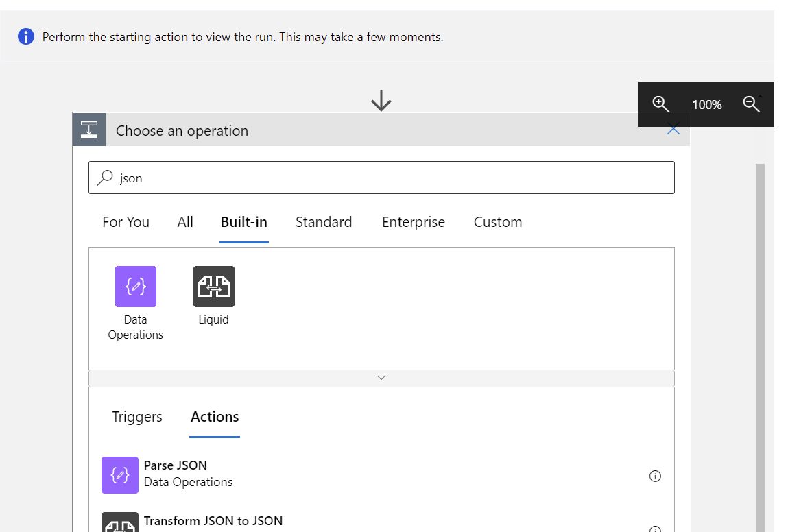Click the zoom in magnifier icon

point(660,104)
